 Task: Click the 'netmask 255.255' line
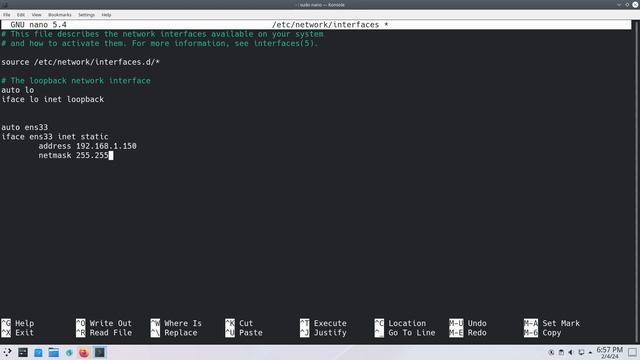tap(73, 156)
